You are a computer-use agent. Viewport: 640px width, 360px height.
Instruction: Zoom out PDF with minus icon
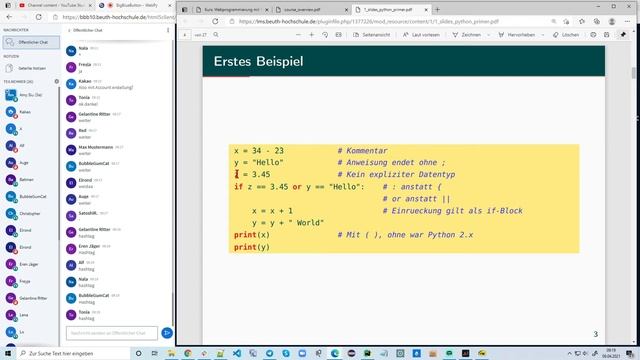point(298,35)
